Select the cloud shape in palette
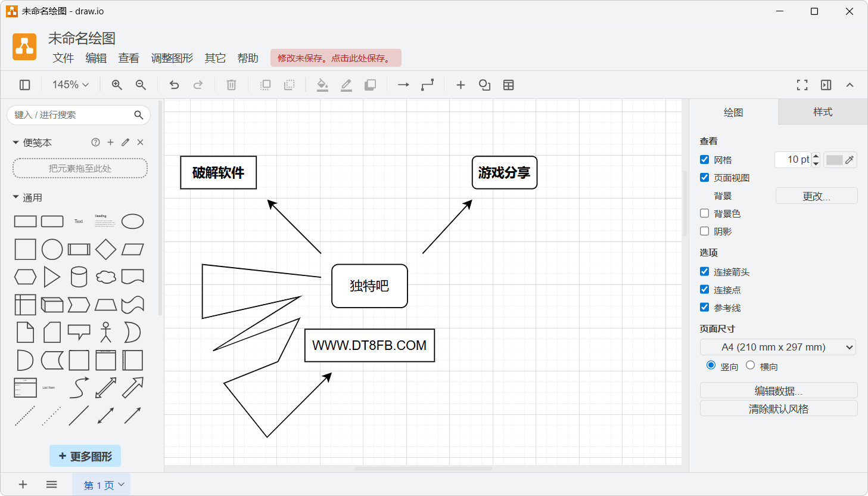This screenshot has width=868, height=496. [105, 277]
